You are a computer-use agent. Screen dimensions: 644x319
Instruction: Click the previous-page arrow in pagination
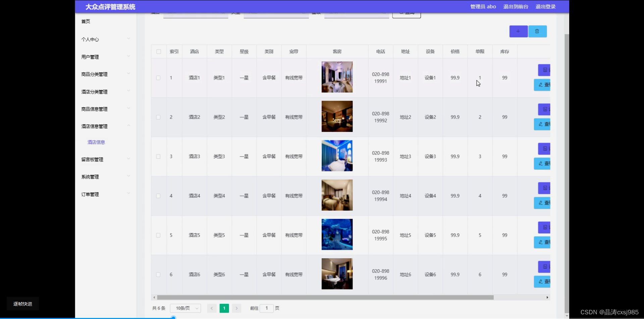211,308
